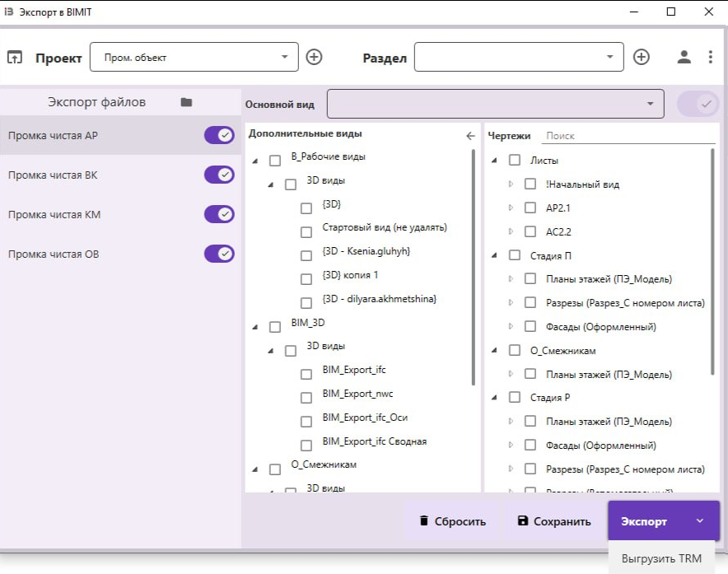Open the user account profile icon
The image size is (728, 574).
click(684, 57)
